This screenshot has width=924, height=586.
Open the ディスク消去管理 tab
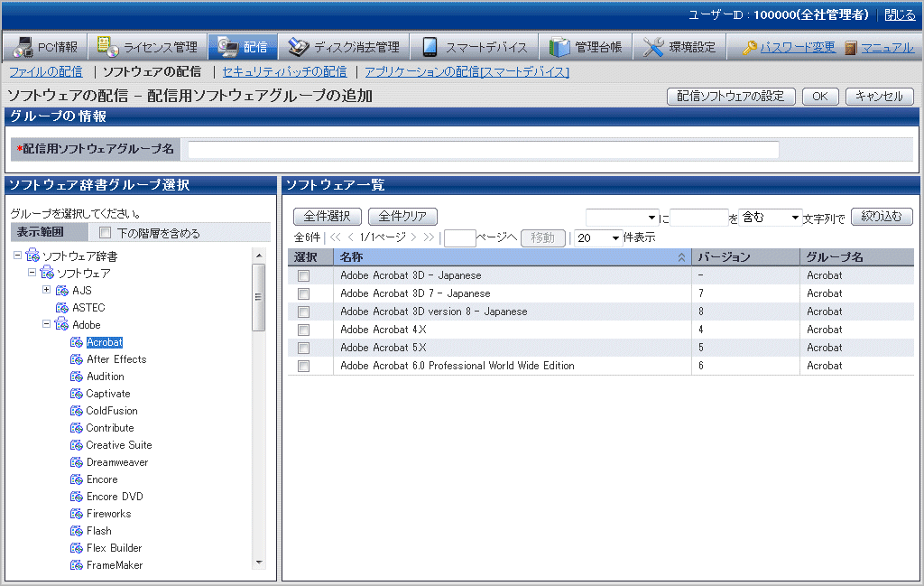pos(344,47)
